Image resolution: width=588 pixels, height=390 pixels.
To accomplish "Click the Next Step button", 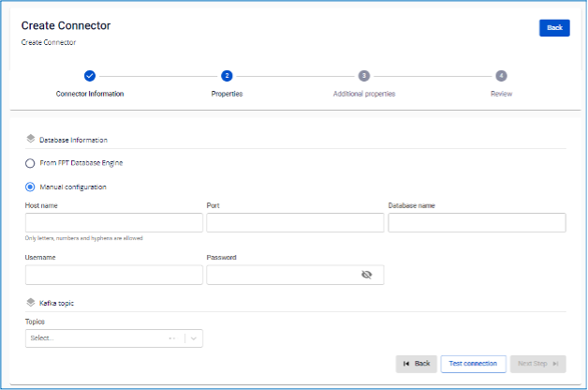I will tap(538, 364).
